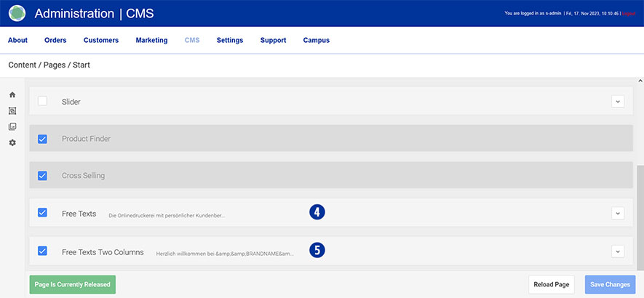Click the green globe logo in header
Image resolution: width=644 pixels, height=298 pixels.
pyautogui.click(x=17, y=13)
